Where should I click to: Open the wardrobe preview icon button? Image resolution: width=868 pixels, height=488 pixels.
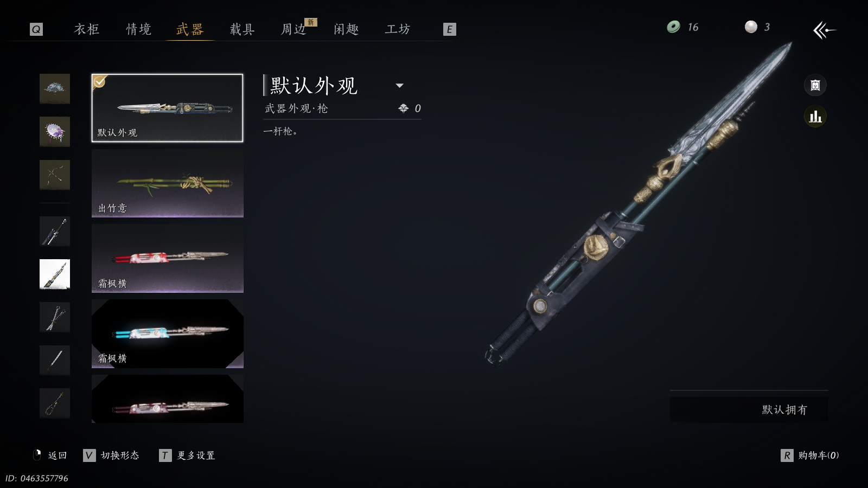tap(815, 85)
